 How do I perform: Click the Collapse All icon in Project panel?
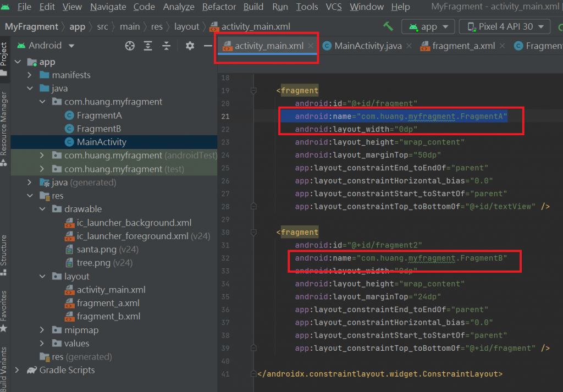166,46
